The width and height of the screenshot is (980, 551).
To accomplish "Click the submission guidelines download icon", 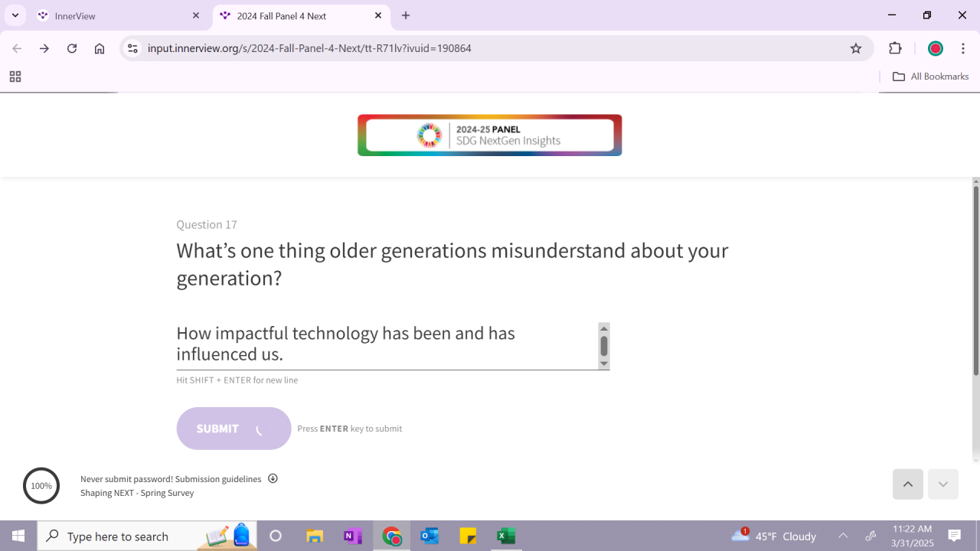I will (273, 479).
